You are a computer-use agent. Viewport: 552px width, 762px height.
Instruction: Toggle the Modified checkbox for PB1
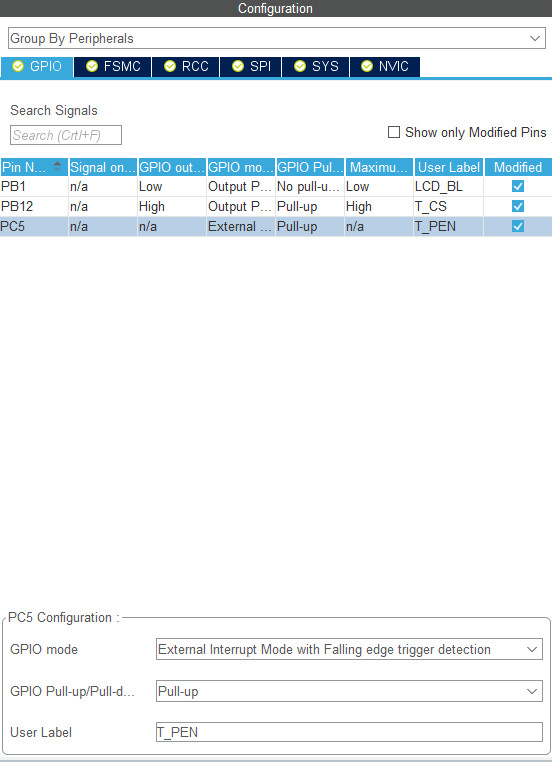click(518, 186)
